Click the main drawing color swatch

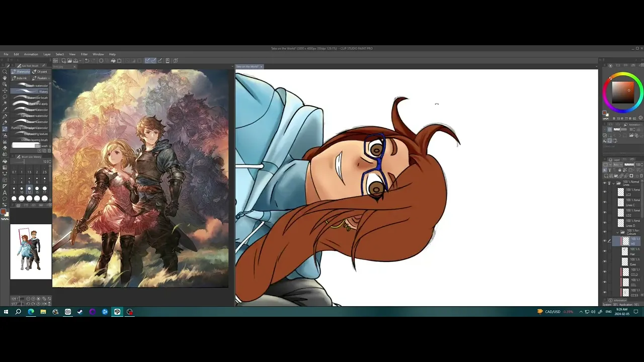pos(3,212)
